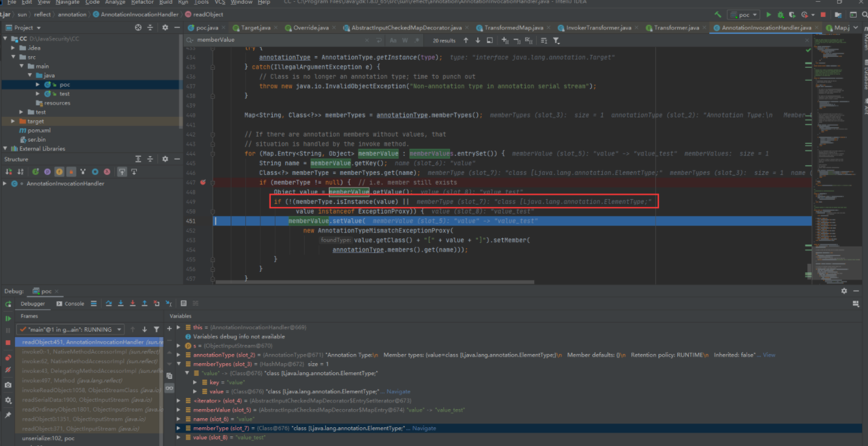
Task: Stop the debug session with red square
Action: [8, 343]
